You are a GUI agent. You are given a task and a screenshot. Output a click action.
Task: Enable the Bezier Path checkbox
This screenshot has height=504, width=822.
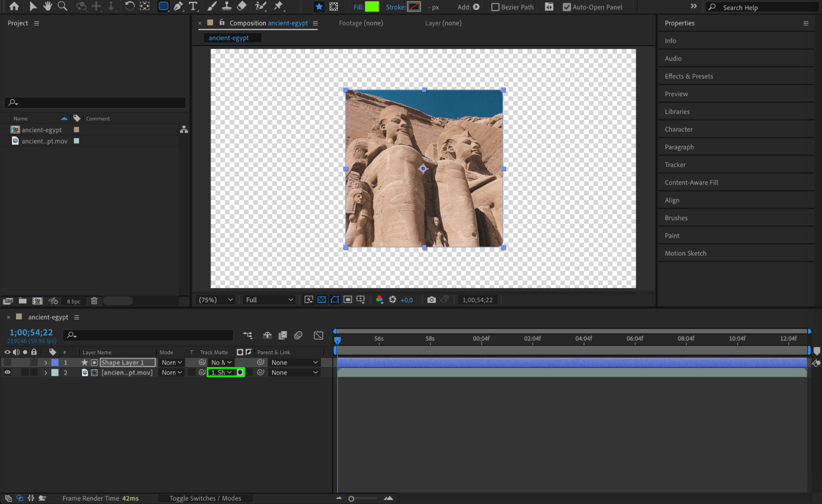[x=495, y=7]
